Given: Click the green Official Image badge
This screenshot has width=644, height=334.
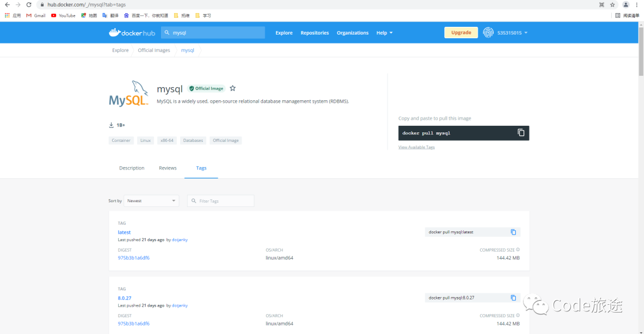Looking at the screenshot, I should [206, 88].
